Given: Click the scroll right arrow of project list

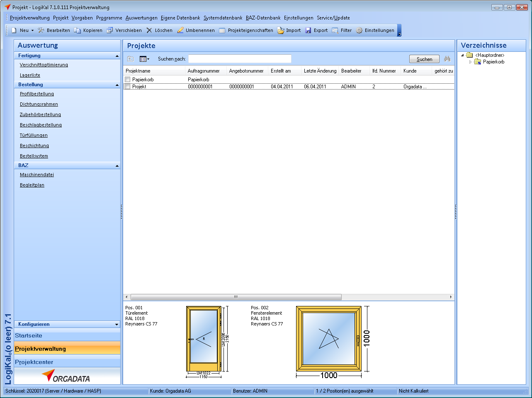Looking at the screenshot, I should 451,297.
